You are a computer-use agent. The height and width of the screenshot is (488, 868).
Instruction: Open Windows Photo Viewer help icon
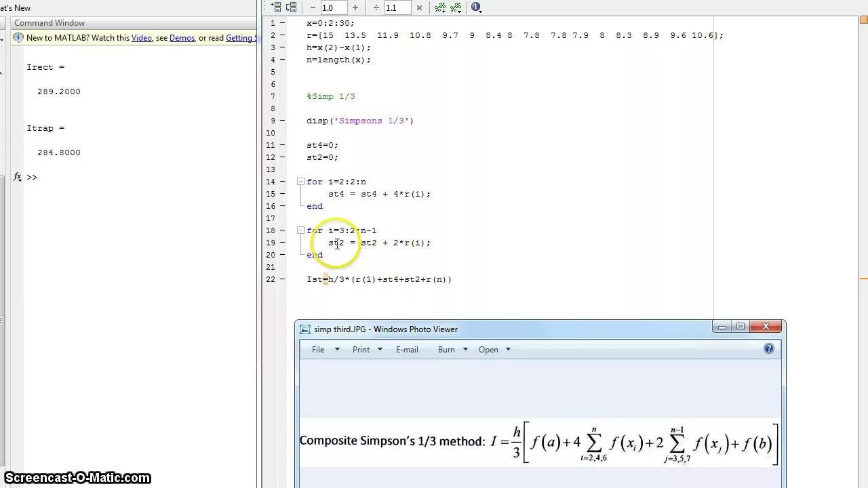click(768, 348)
